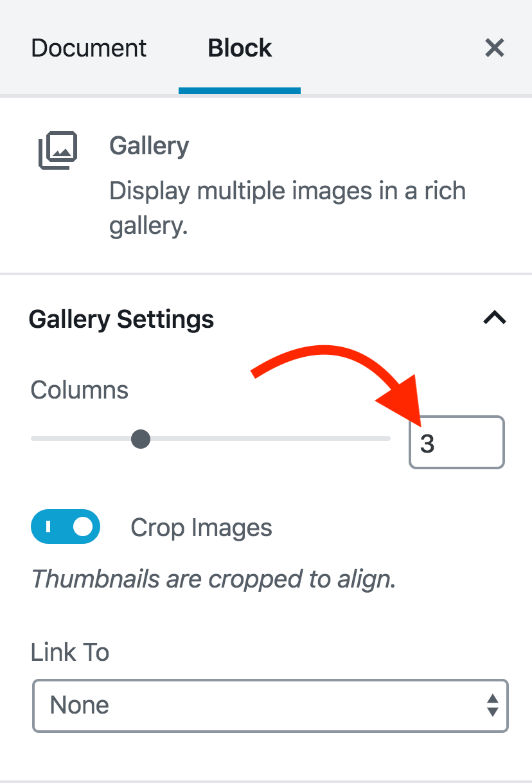Screen dimensions: 532x783
Task: Collapse Gallery Settings using the chevron
Action: pyautogui.click(x=494, y=318)
